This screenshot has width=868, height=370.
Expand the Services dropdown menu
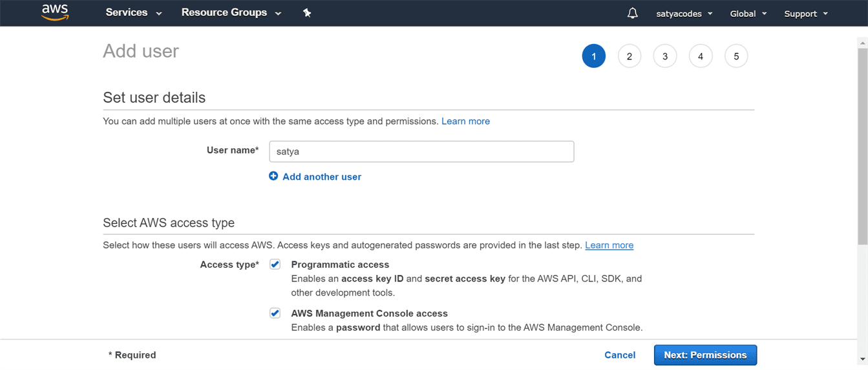134,13
